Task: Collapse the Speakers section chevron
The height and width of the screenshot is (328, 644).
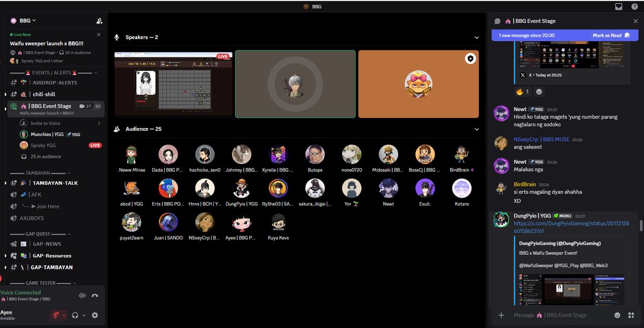Action: [x=477, y=38]
